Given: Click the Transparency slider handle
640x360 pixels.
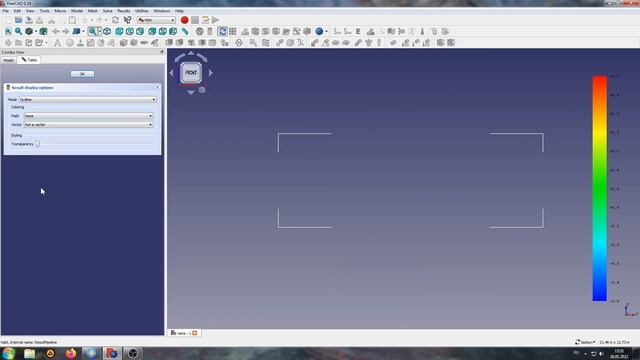Looking at the screenshot, I should 37,144.
